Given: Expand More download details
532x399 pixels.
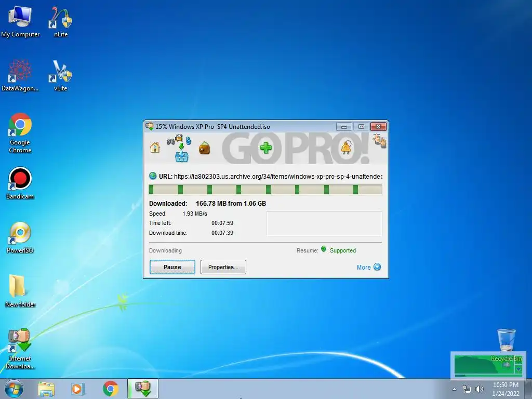Looking at the screenshot, I should click(x=369, y=267).
